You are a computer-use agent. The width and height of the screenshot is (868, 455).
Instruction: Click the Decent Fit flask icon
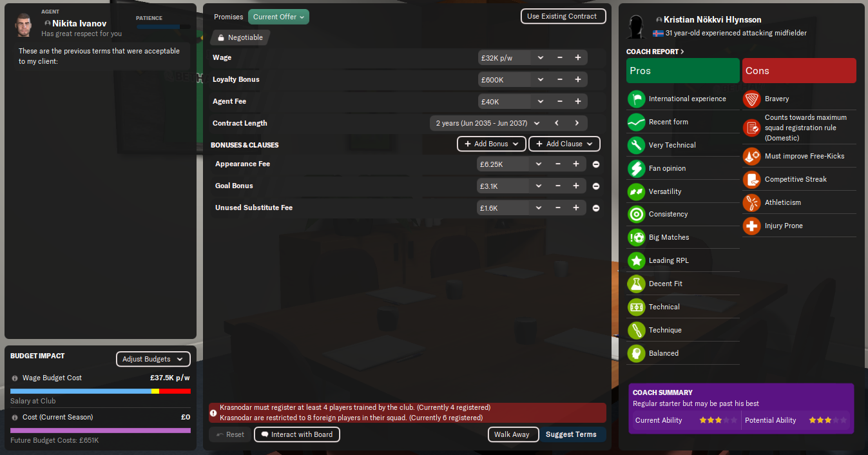pos(637,284)
